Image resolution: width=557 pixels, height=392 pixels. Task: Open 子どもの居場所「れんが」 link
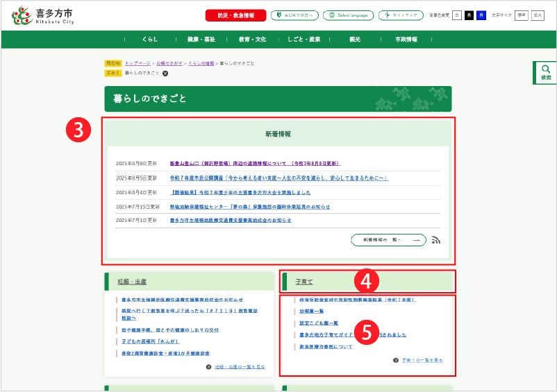[151, 341]
